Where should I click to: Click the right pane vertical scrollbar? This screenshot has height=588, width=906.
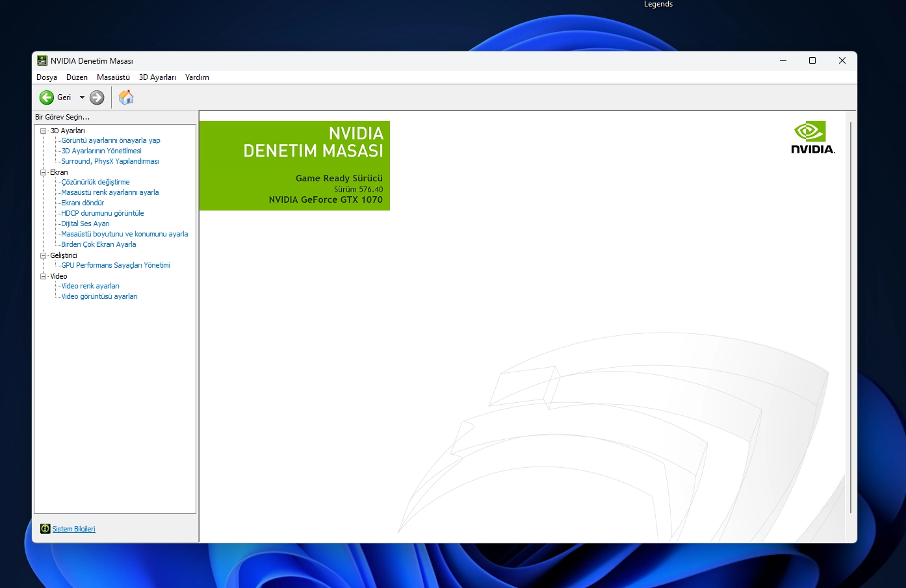pos(850,318)
